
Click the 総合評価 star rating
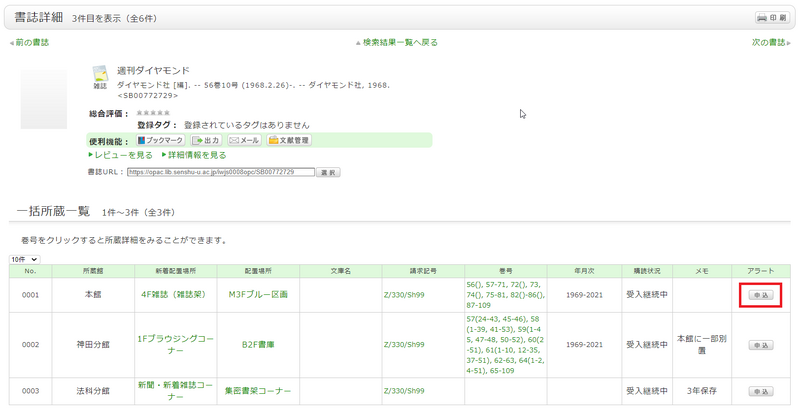click(x=153, y=113)
